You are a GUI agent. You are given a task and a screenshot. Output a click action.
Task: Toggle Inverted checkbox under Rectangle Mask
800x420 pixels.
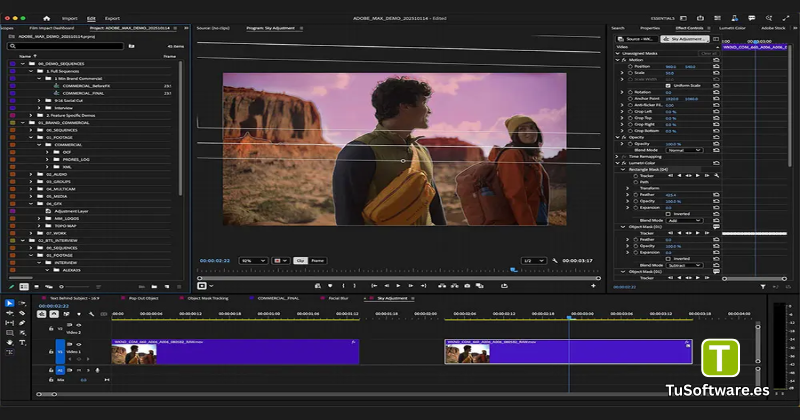coord(668,214)
